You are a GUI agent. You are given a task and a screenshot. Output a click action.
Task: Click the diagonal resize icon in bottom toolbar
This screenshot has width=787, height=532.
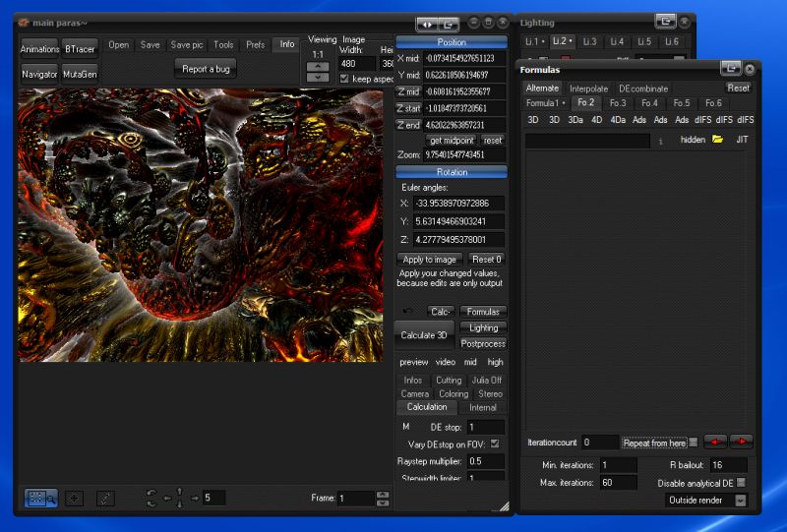105,498
